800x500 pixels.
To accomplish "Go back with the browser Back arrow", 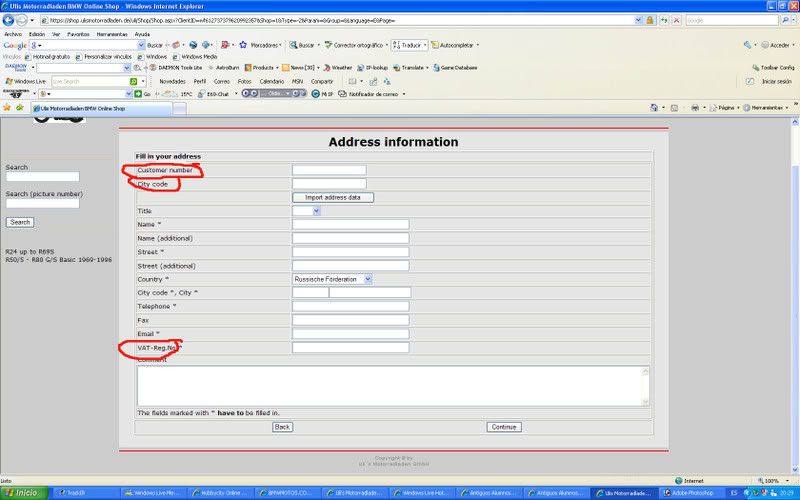I will pos(8,20).
